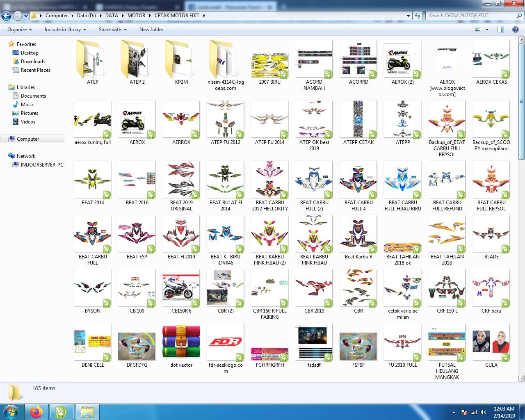Image resolution: width=525 pixels, height=420 pixels.
Task: Open the Documents library
Action: (33, 96)
